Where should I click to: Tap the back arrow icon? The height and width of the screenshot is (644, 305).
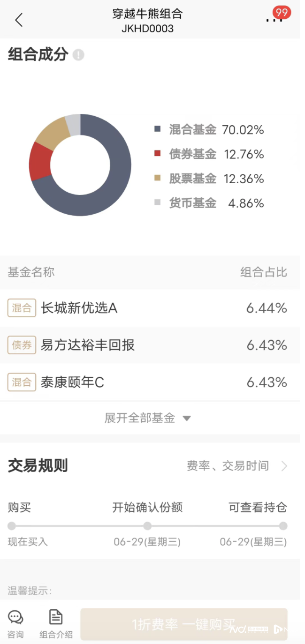pyautogui.click(x=19, y=20)
